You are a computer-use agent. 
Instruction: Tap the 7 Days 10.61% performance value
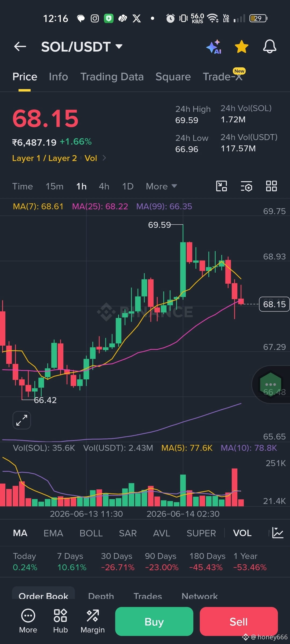[72, 567]
